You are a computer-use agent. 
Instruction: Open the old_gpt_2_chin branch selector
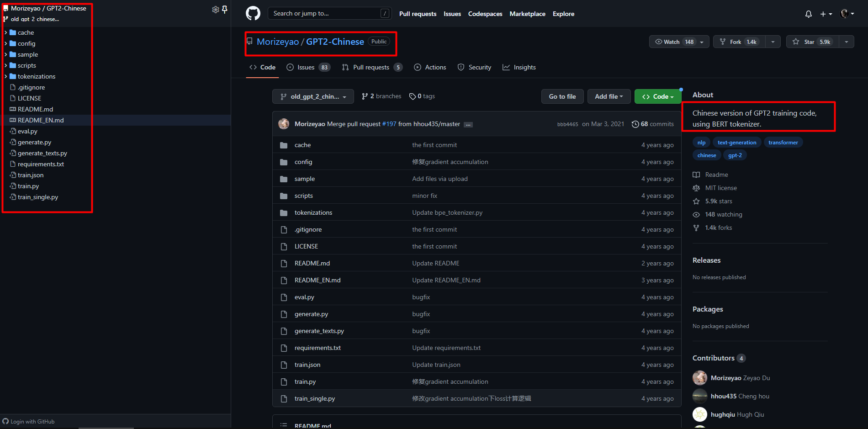(x=313, y=96)
